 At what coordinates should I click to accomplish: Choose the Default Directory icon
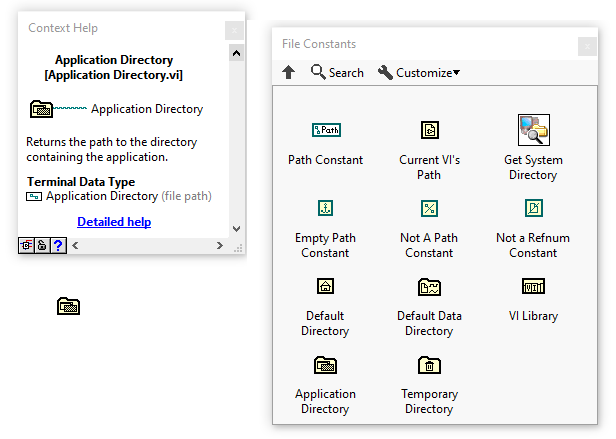coord(325,286)
